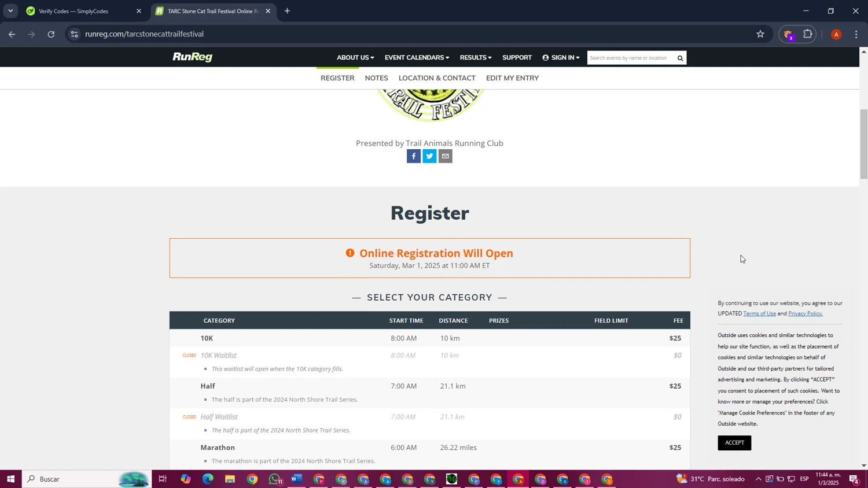Click the scrollbar down arrow
The image size is (868, 488).
click(x=863, y=465)
